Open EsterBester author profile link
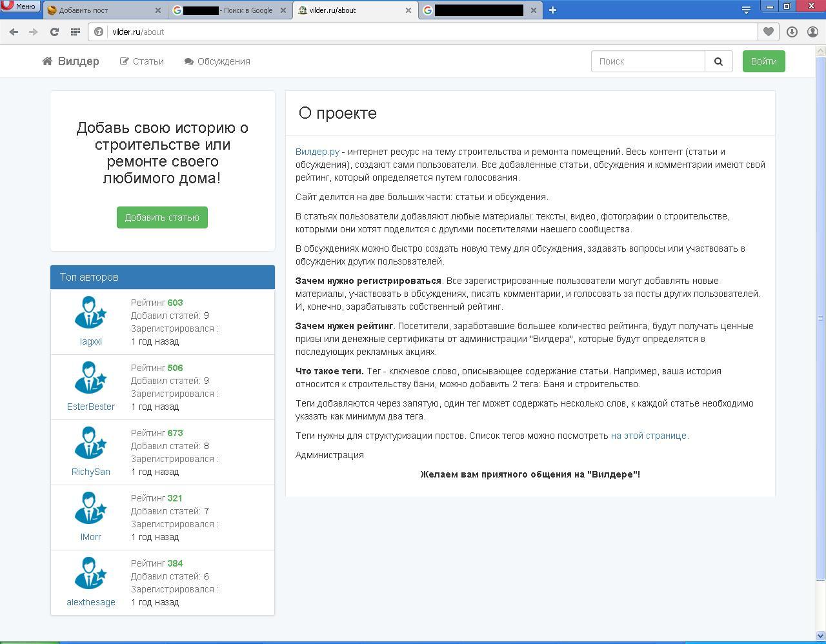 coord(91,407)
